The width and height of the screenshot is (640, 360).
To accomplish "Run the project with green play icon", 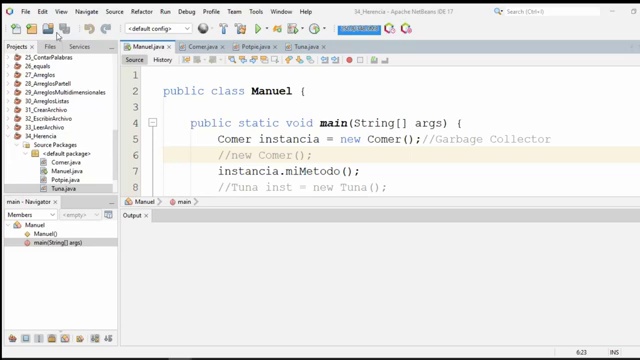I will pyautogui.click(x=258, y=29).
